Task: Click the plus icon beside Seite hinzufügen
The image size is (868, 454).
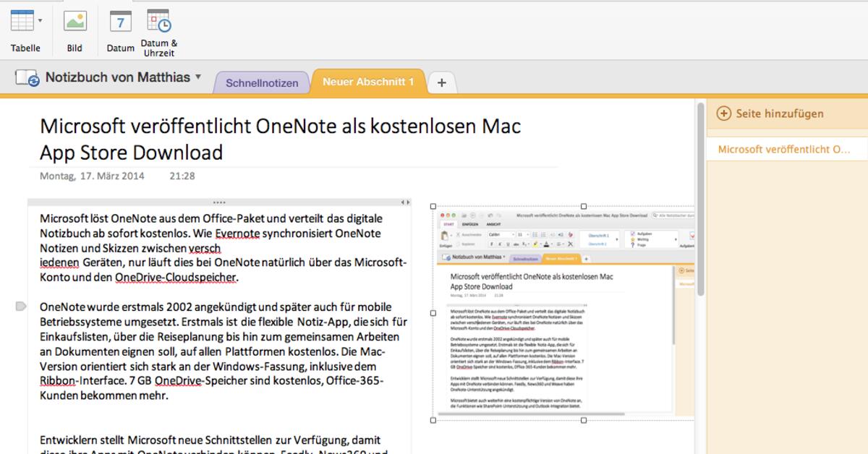Action: coord(723,114)
